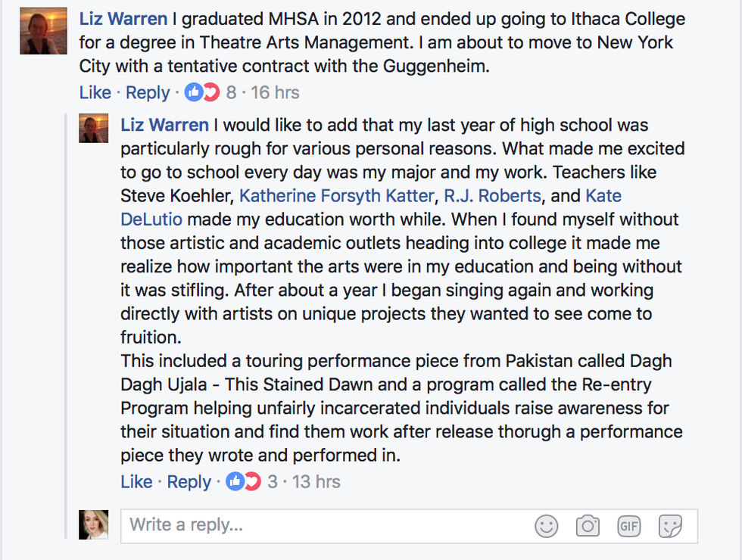Click Reply under the nested 13 hrs comment
The width and height of the screenshot is (742, 560).
189,481
